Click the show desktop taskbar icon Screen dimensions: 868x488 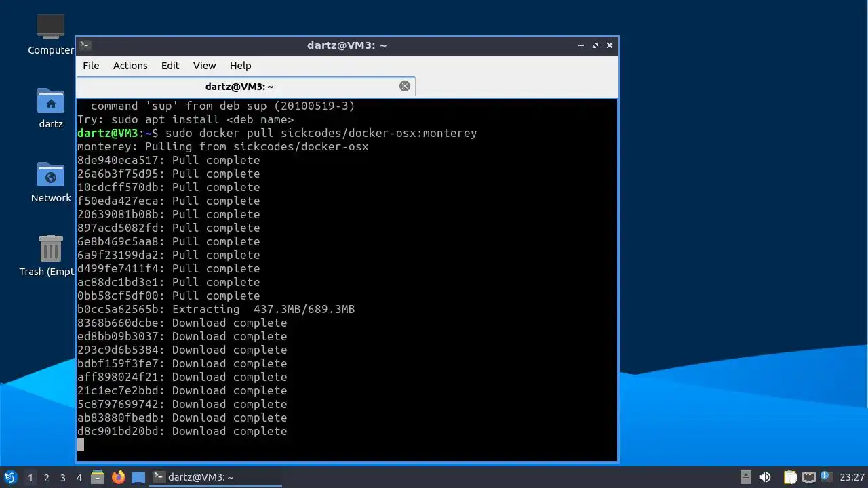tap(138, 477)
